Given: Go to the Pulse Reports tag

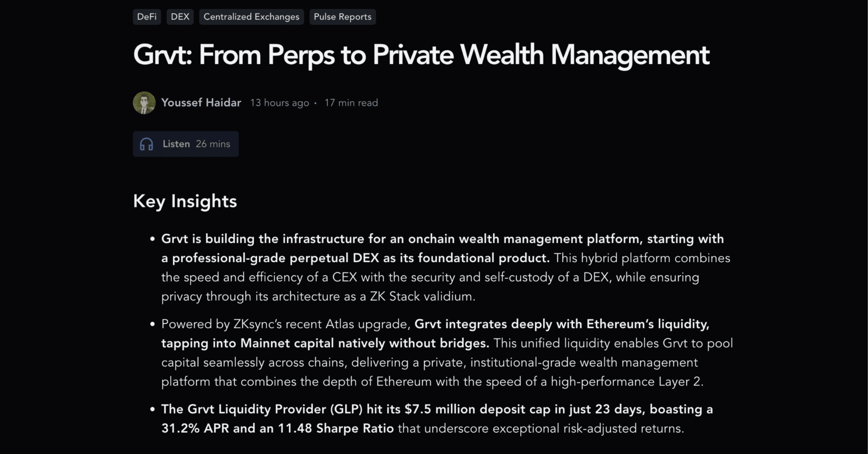Looking at the screenshot, I should click(342, 17).
